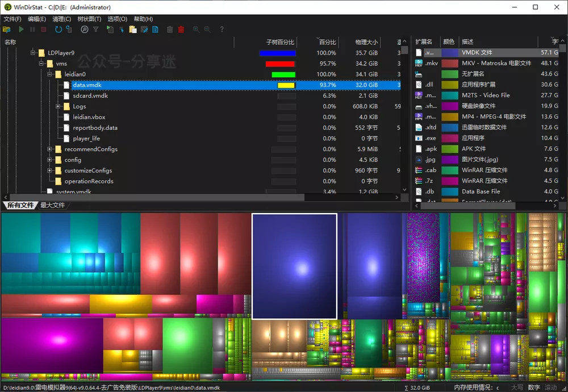Switch to the 最大文件 tab
This screenshot has height=392, width=568.
pyautogui.click(x=52, y=205)
